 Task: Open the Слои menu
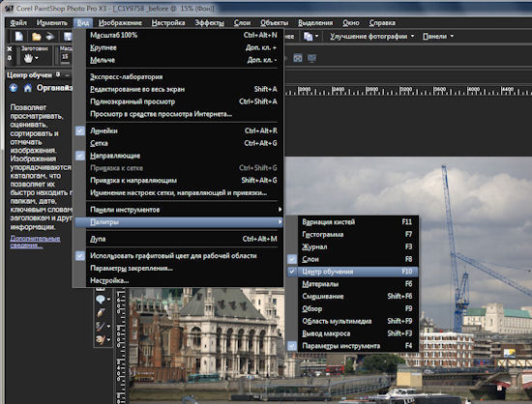[x=242, y=22]
